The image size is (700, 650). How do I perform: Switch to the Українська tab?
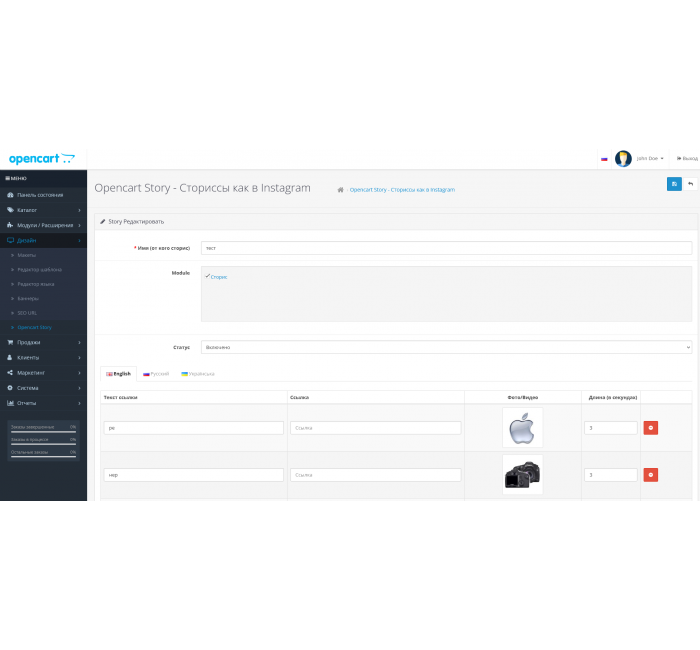pyautogui.click(x=198, y=374)
